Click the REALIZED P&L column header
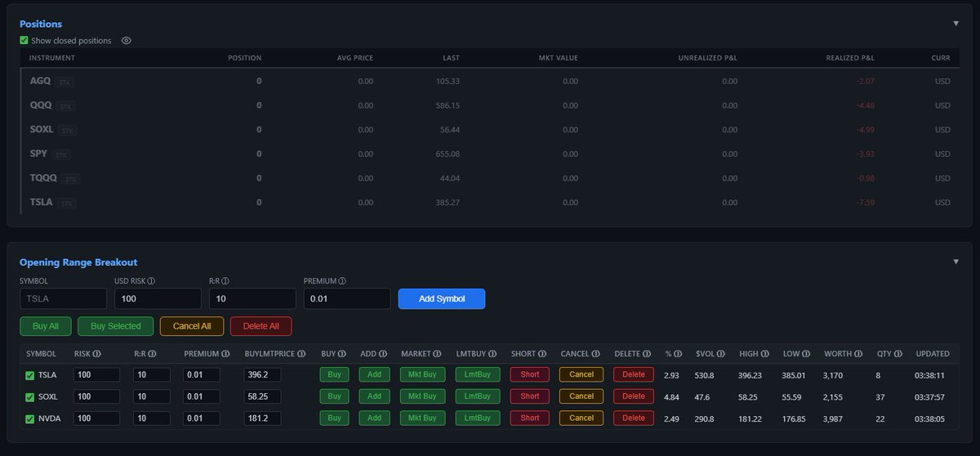 (850, 58)
